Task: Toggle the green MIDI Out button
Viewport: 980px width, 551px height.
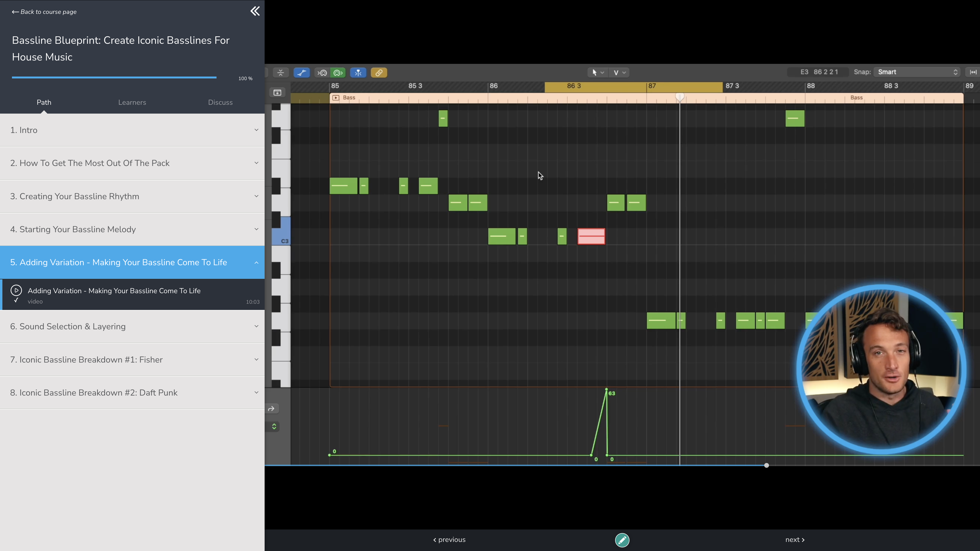Action: pyautogui.click(x=338, y=73)
